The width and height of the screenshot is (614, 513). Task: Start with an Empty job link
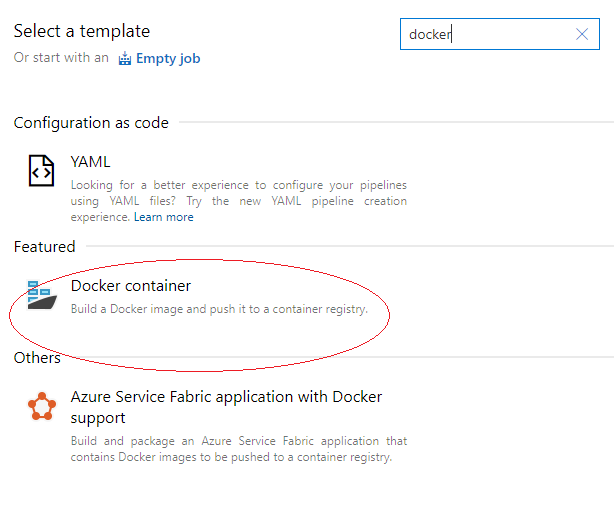(168, 58)
